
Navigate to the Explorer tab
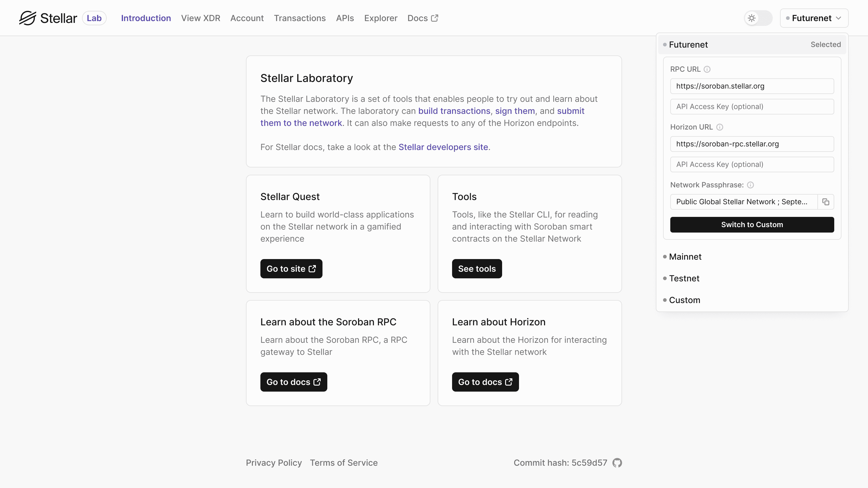[381, 18]
